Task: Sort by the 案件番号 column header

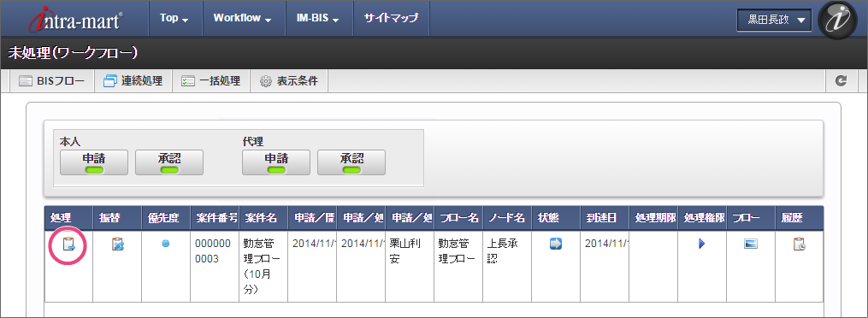Action: pos(215,218)
